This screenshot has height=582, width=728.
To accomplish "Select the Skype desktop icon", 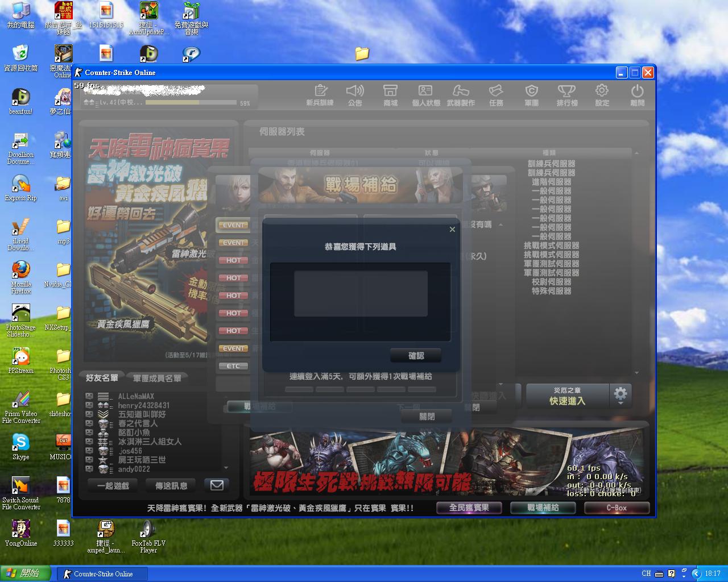I will tap(21, 447).
